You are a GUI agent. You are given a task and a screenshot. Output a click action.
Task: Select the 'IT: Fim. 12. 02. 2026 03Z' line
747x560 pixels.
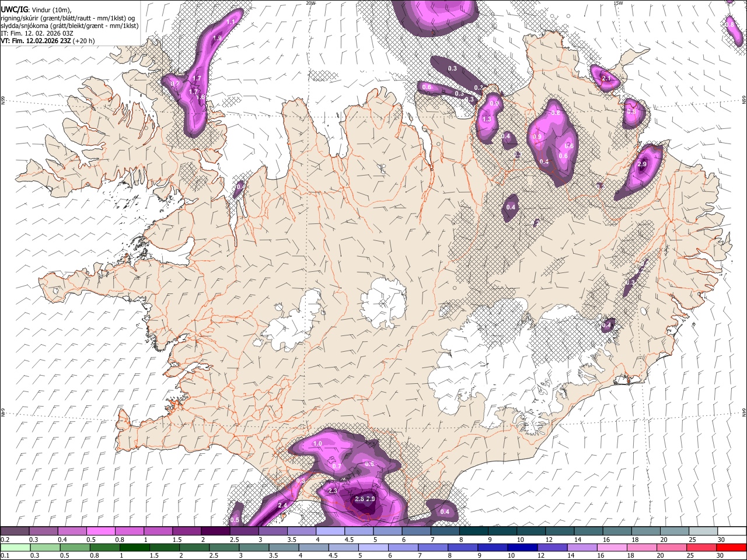(x=37, y=33)
